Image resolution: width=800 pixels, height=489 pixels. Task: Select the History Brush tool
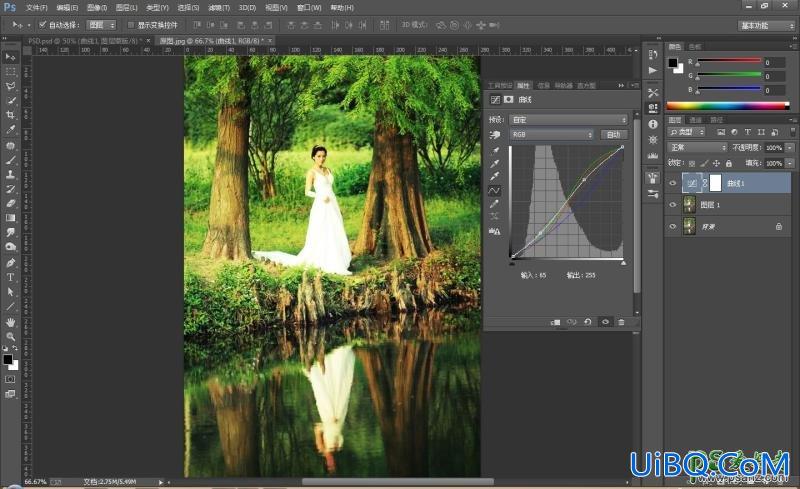(10, 189)
